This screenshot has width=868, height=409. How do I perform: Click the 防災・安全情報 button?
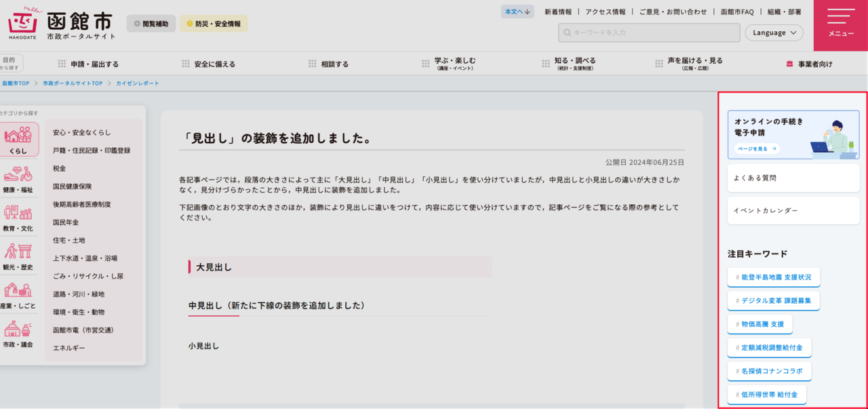(214, 24)
